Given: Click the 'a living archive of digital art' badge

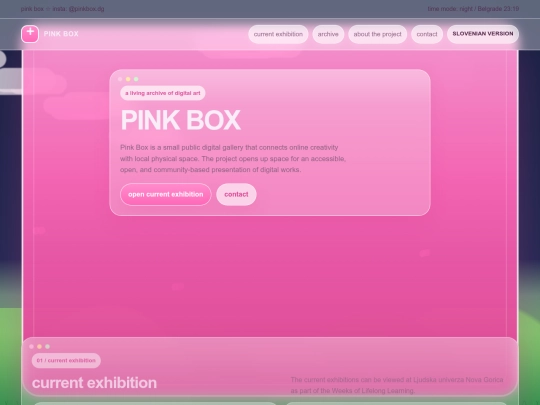Looking at the screenshot, I should point(163,93).
